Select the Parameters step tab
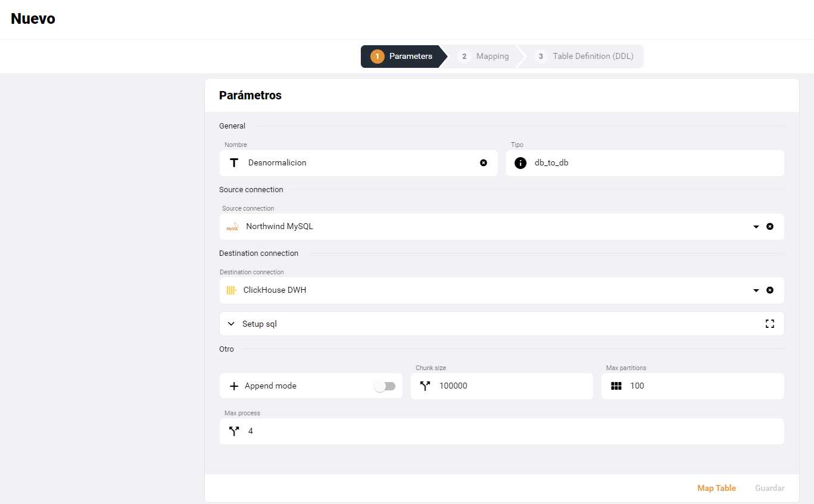This screenshot has height=504, width=814. (403, 57)
